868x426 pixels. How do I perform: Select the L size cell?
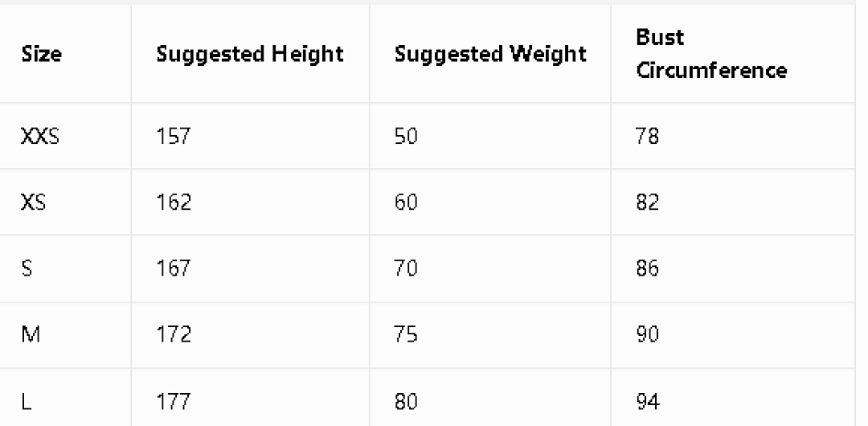point(26,401)
